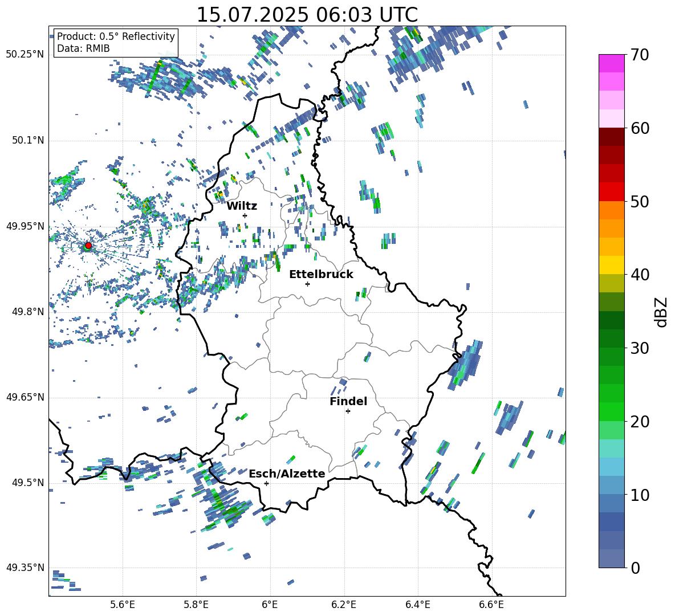675x616 pixels.
Task: Click the 6.4°E longitude tick label
Action: tap(417, 605)
